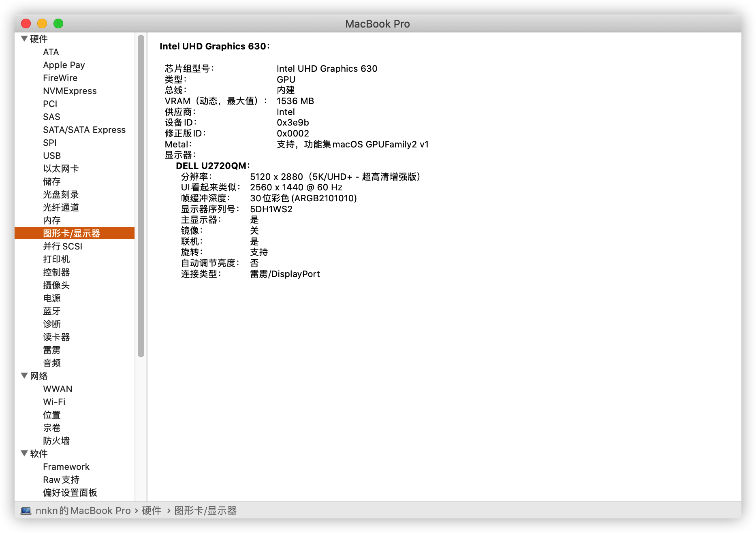Open the WWAN network entry

click(58, 389)
